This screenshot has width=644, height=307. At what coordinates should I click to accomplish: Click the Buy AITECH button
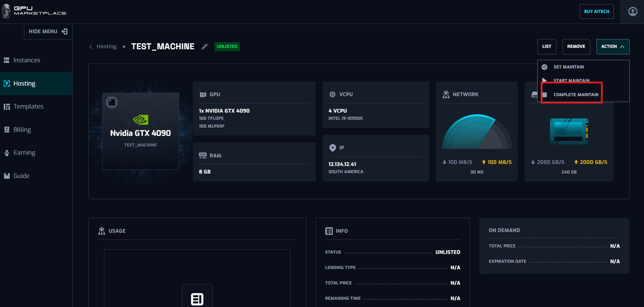pyautogui.click(x=596, y=12)
